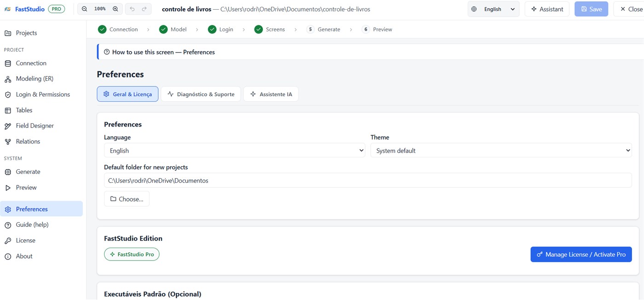Open Preview in the sidebar
This screenshot has width=644, height=300.
(x=41, y=187)
